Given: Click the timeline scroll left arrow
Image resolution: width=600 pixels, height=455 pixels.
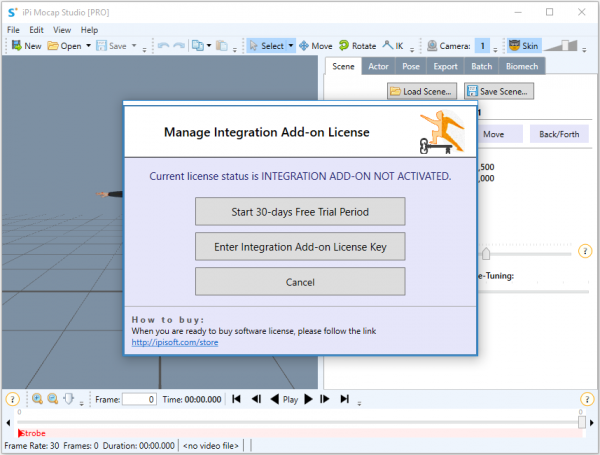Looking at the screenshot, I should click(x=8, y=423).
